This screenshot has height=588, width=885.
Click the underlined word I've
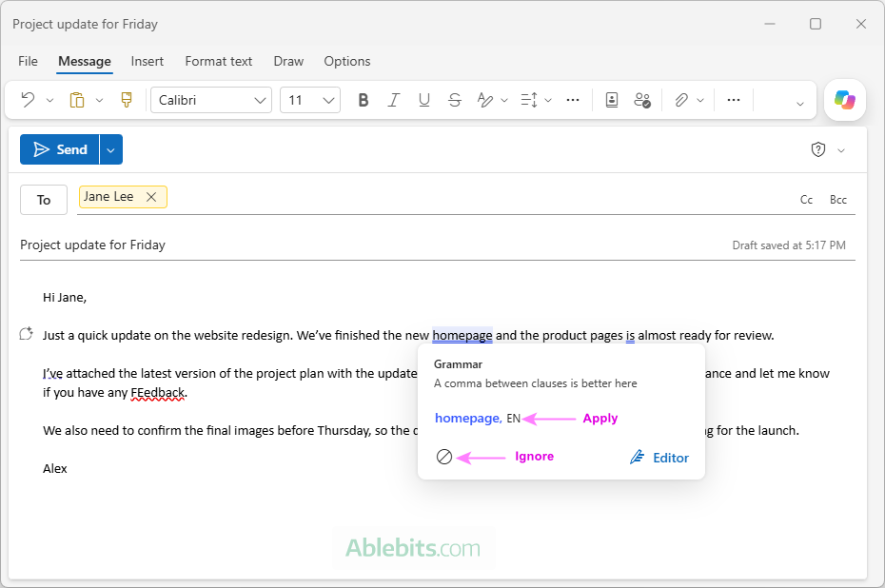(52, 373)
